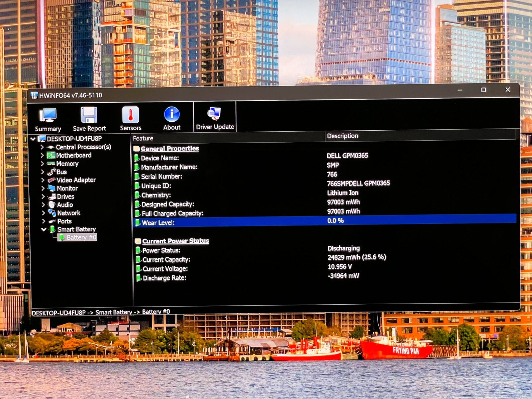This screenshot has height=399, width=532.
Task: Open the About info icon
Action: (172, 114)
